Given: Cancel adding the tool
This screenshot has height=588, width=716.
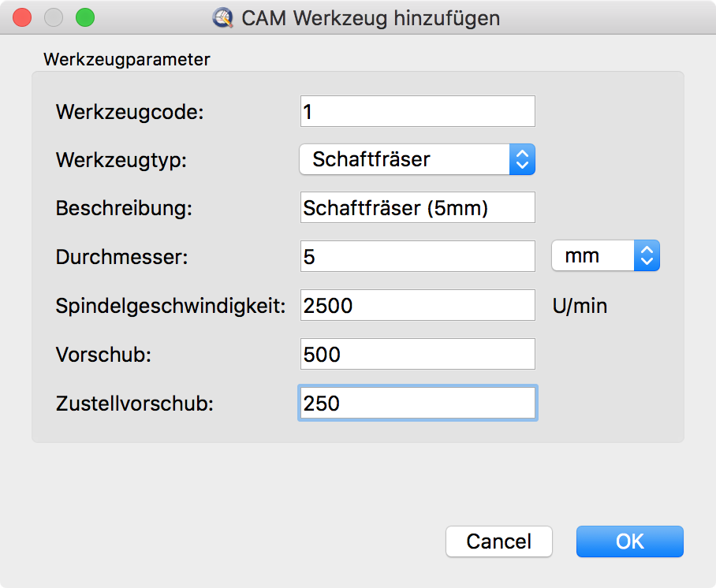Looking at the screenshot, I should [498, 541].
